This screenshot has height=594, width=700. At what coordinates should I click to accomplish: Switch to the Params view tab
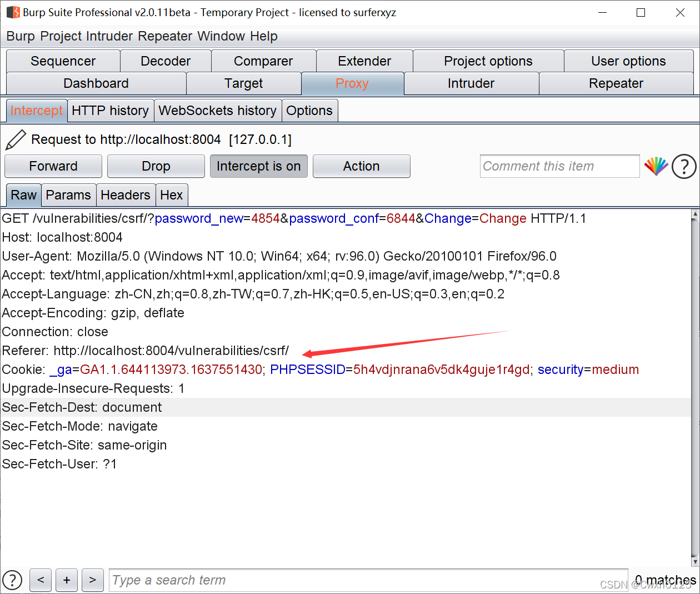coord(68,195)
